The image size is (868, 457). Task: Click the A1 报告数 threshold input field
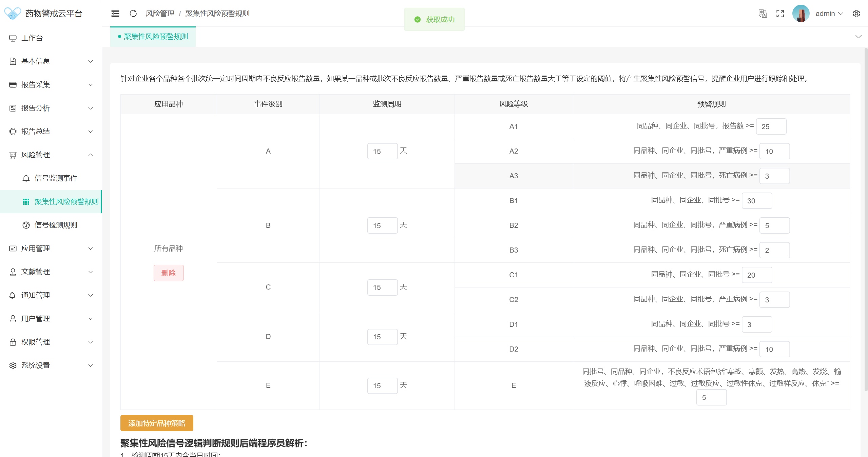pyautogui.click(x=771, y=126)
